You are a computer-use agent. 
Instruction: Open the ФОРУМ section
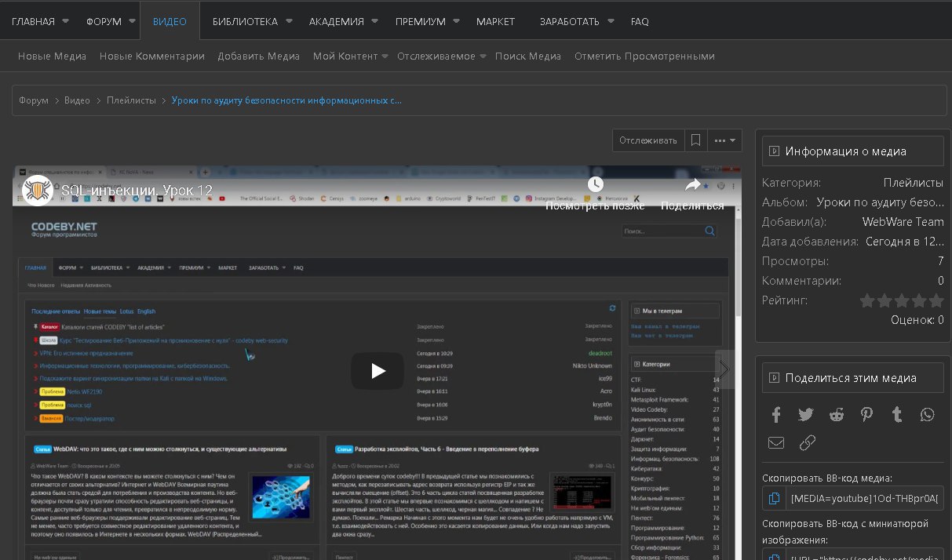[104, 21]
